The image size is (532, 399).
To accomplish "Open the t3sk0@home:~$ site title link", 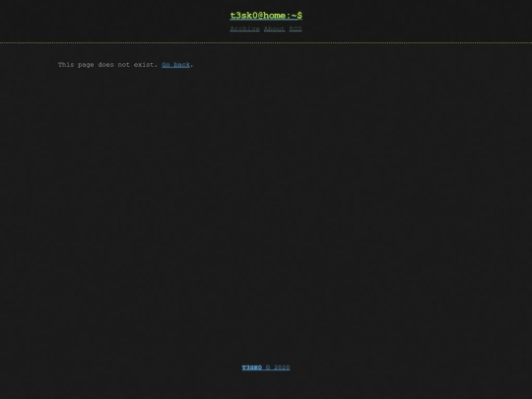I will click(x=266, y=16).
